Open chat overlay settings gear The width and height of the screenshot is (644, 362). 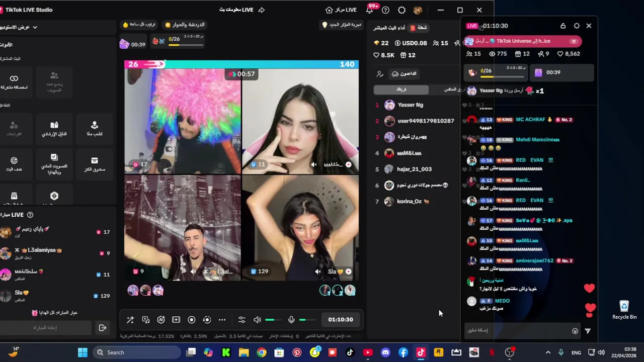[x=577, y=26]
